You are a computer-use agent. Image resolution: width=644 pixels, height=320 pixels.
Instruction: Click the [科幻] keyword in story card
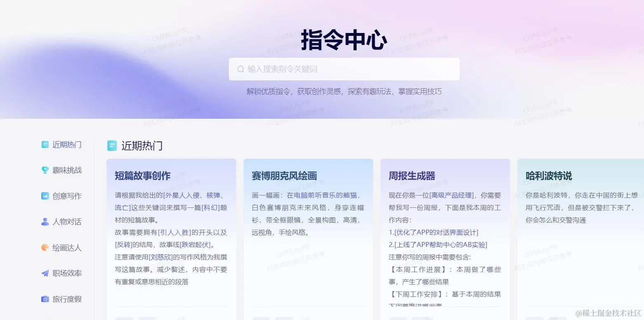pyautogui.click(x=211, y=207)
